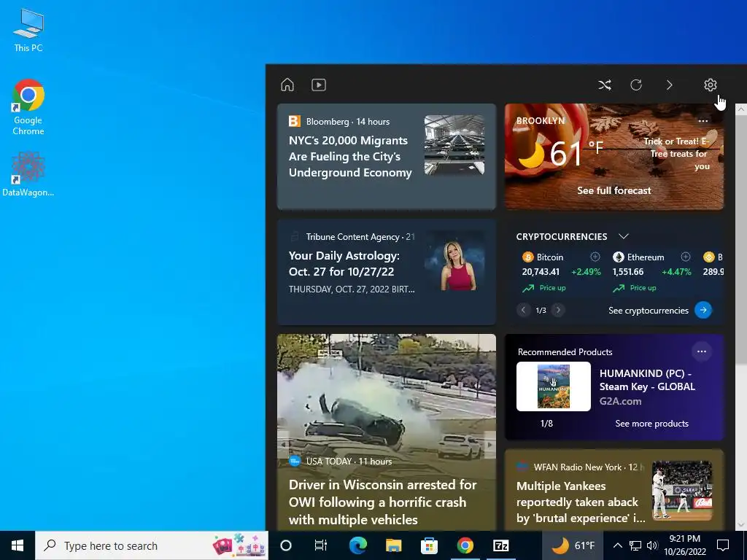The height and width of the screenshot is (560, 747).
Task: Open the Bloomberg article thumbnail image
Action: [454, 145]
